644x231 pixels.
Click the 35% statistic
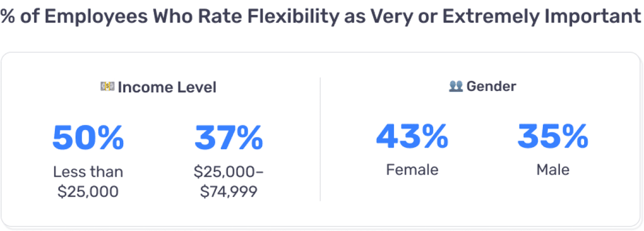(552, 136)
